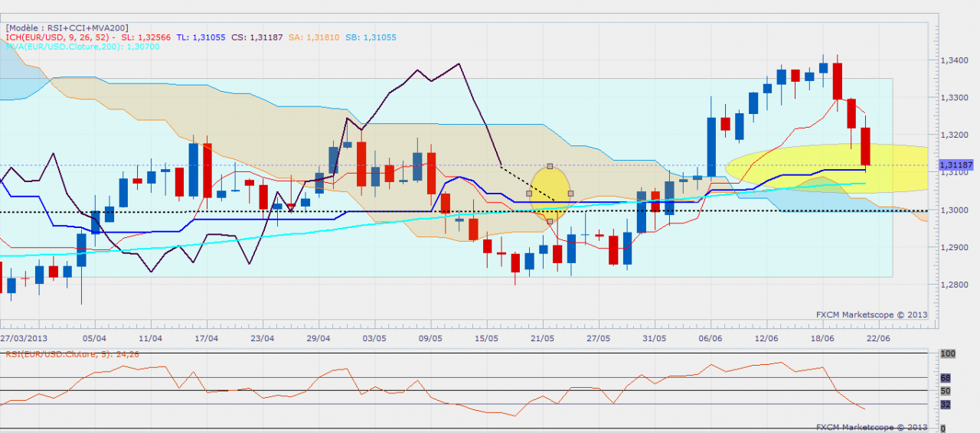Screen dimensions: 980x433
Task: Click the RSI 32 level marker
Action: pos(946,405)
